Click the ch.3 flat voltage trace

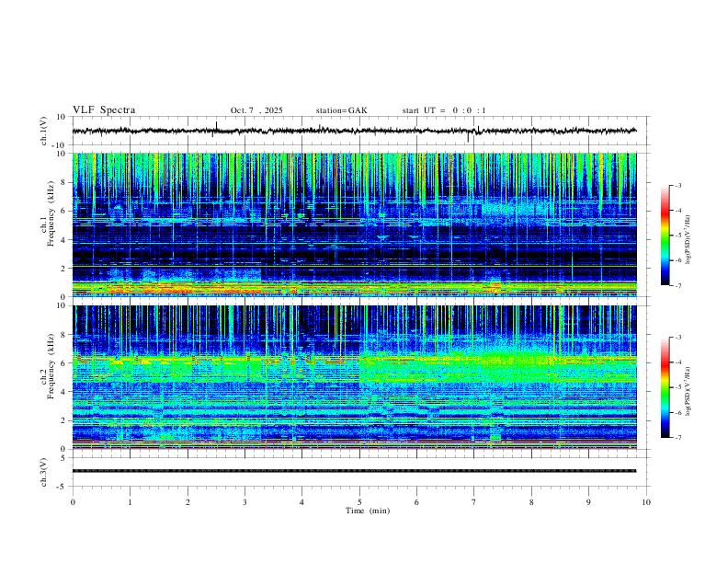coord(354,471)
